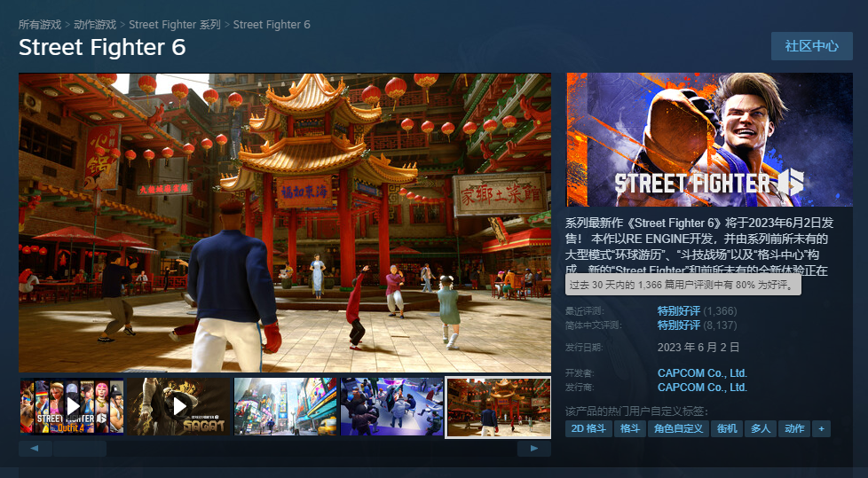Image resolution: width=868 pixels, height=478 pixels.
Task: Select the purple crowd screenshot thumbnail
Action: point(392,407)
